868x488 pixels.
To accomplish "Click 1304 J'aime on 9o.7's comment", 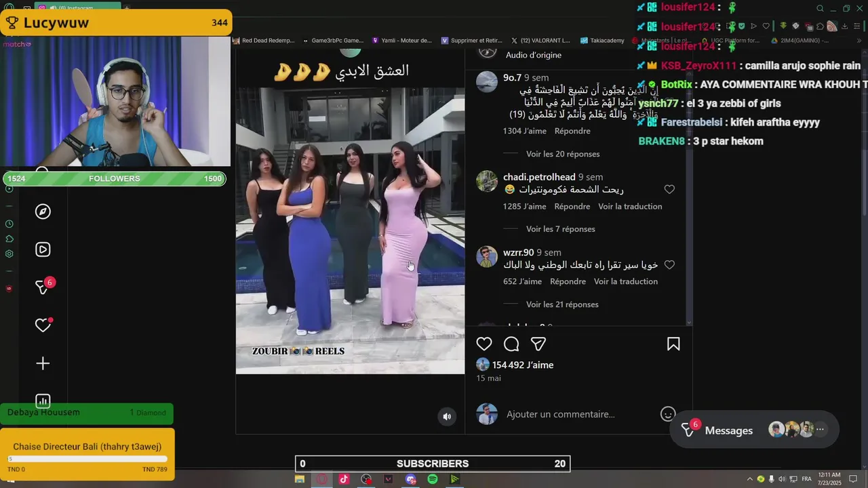I will coord(526,131).
